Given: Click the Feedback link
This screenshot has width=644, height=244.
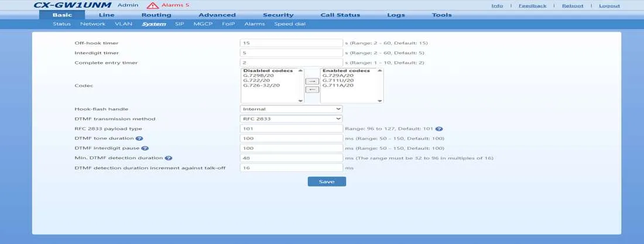Looking at the screenshot, I should 532,6.
